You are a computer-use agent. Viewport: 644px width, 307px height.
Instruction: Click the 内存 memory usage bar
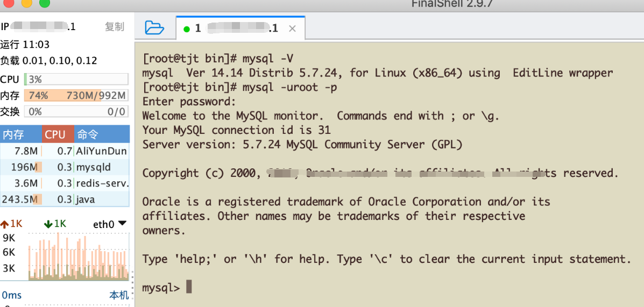coord(76,96)
